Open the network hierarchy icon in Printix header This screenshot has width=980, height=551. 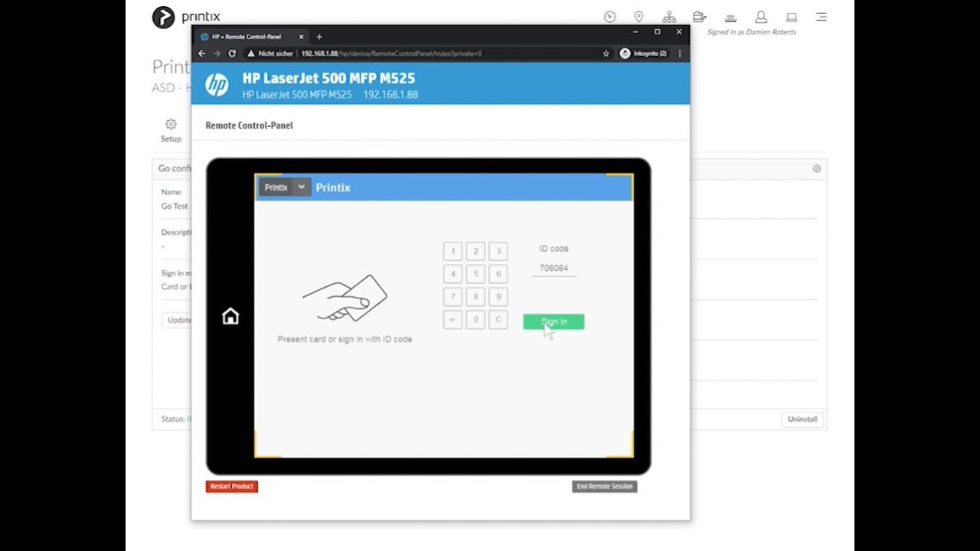pyautogui.click(x=669, y=17)
